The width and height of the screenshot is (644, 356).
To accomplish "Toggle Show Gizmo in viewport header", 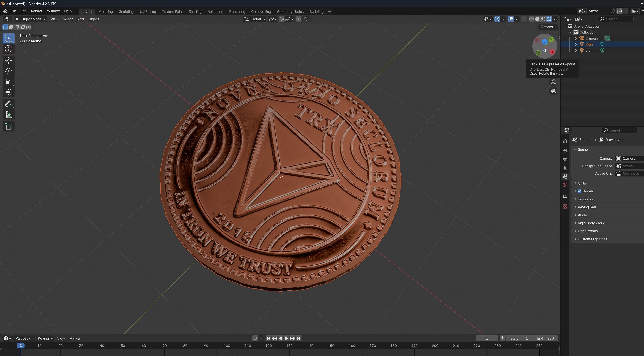I will [497, 19].
